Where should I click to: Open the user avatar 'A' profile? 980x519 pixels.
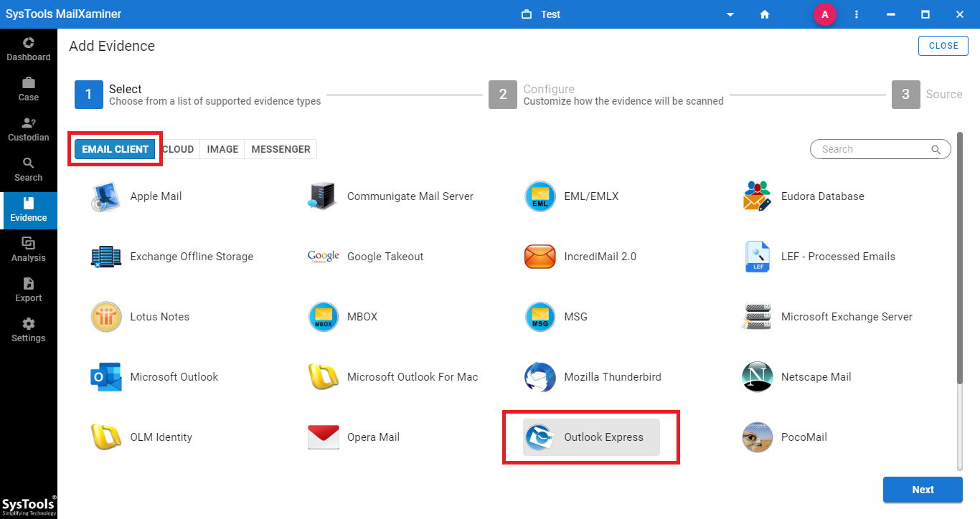point(825,14)
